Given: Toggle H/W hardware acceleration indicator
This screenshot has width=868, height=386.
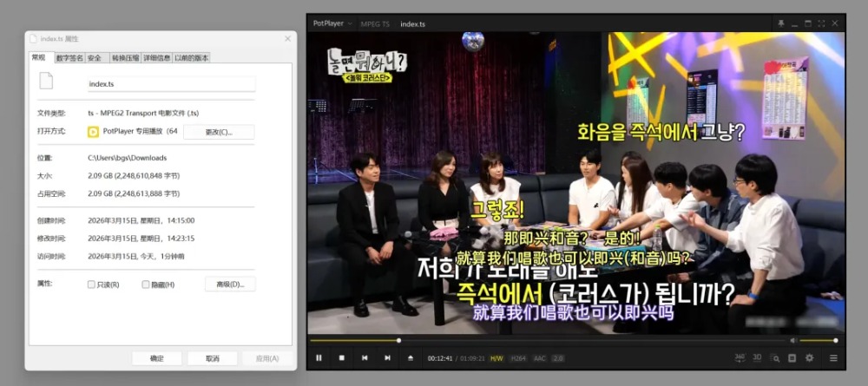Looking at the screenshot, I should tap(496, 357).
